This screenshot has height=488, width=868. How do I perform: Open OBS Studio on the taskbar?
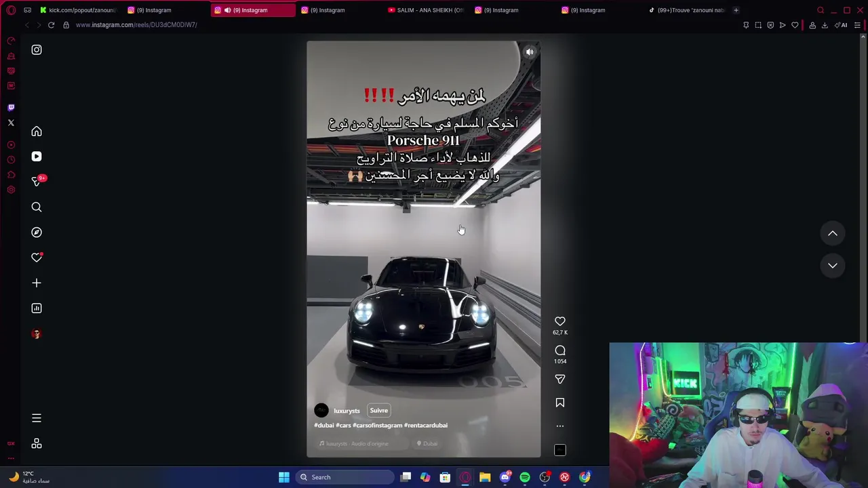pyautogui.click(x=545, y=477)
